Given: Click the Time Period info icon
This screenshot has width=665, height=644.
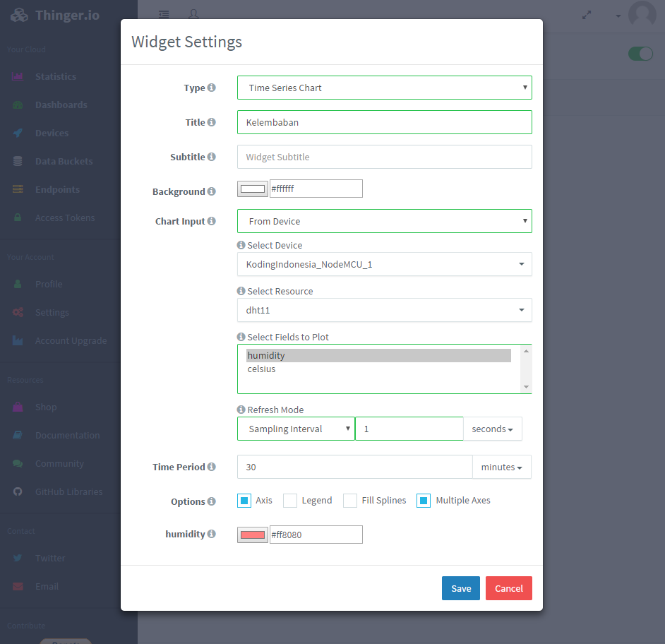Looking at the screenshot, I should pos(211,467).
